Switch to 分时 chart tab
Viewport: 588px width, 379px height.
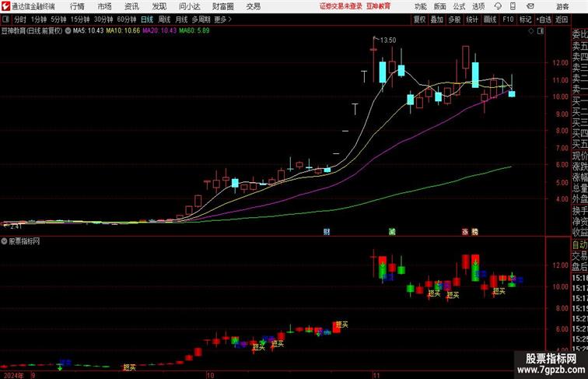tap(20, 19)
